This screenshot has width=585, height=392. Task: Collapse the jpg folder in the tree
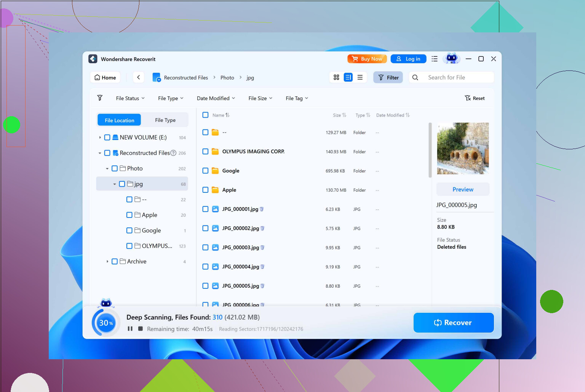pos(114,184)
